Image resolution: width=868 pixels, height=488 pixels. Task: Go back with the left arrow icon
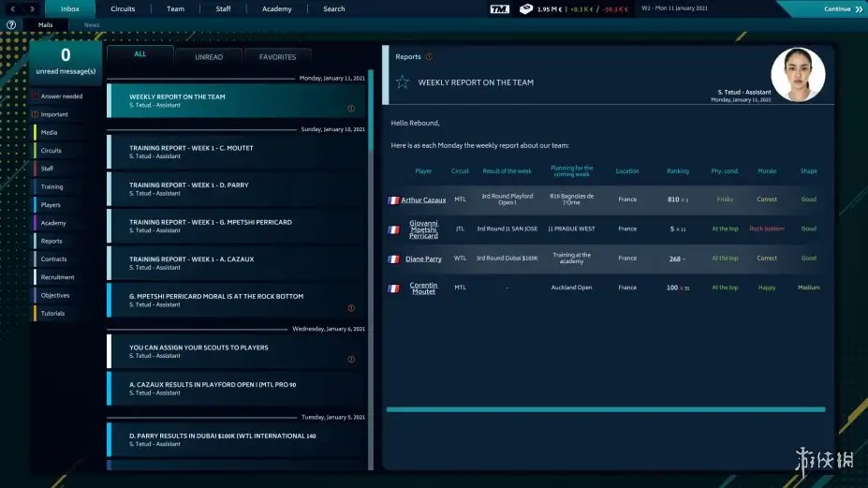13,8
